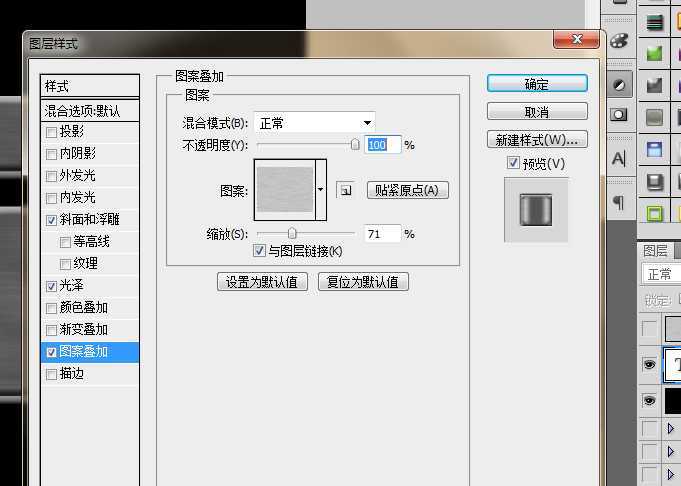Enable the 纹理 texture checkbox
This screenshot has height=486, width=681.
(x=65, y=264)
